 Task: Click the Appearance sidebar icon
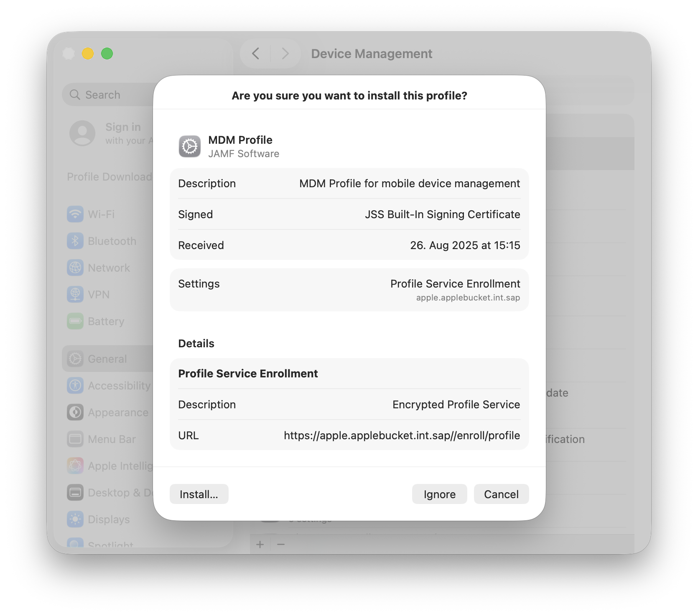coord(75,412)
